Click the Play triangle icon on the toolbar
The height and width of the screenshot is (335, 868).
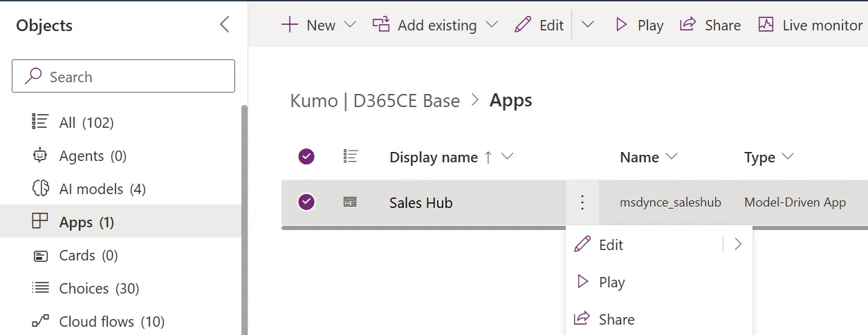tap(621, 25)
